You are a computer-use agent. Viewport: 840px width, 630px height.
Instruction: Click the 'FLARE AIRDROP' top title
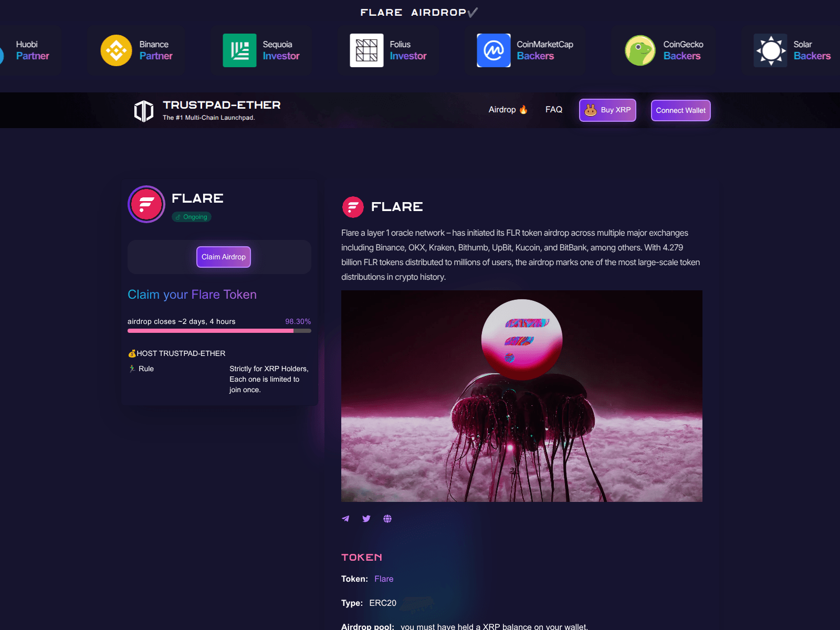coord(413,12)
